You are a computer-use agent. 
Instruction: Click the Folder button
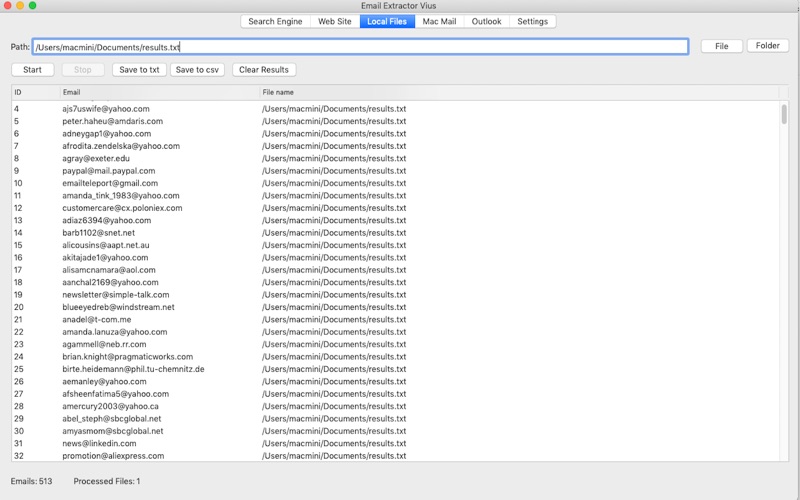pyautogui.click(x=767, y=45)
